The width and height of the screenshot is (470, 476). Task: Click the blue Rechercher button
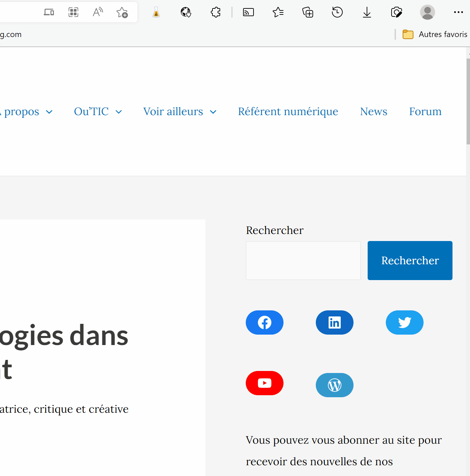point(410,261)
